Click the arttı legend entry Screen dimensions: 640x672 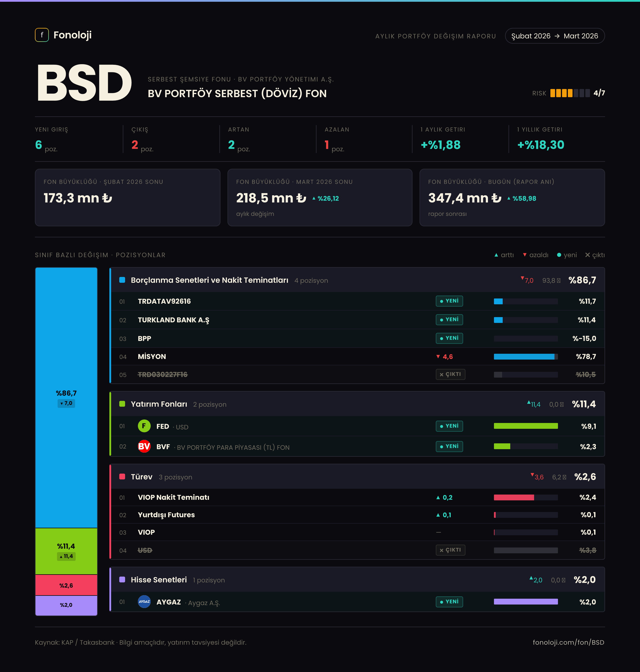point(504,255)
